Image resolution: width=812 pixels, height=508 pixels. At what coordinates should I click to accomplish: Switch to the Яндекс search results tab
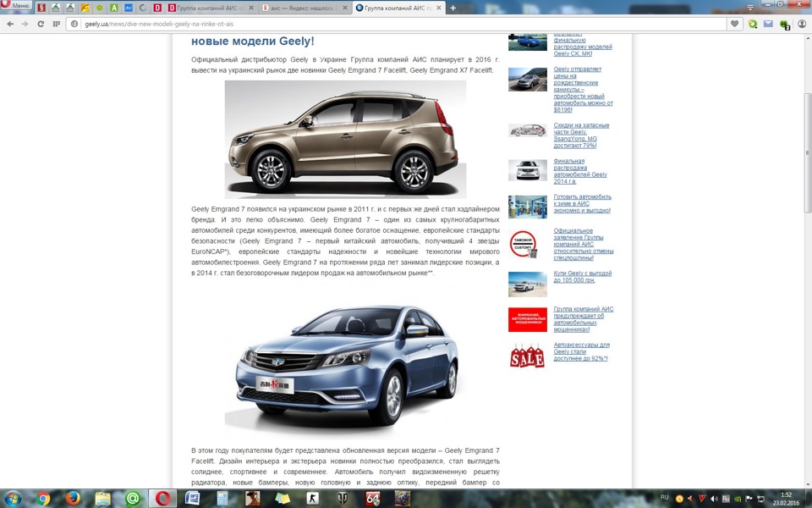[304, 8]
